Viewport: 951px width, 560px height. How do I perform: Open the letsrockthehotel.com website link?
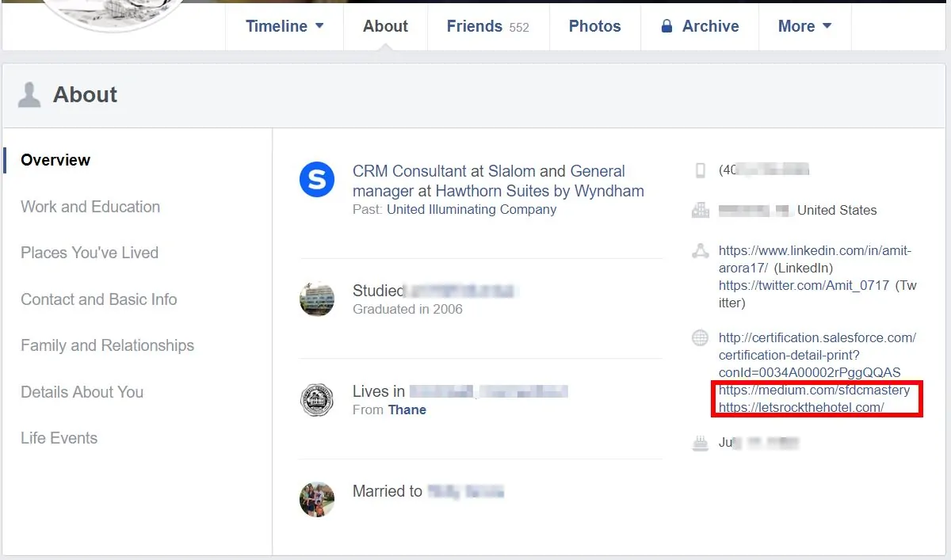click(800, 407)
